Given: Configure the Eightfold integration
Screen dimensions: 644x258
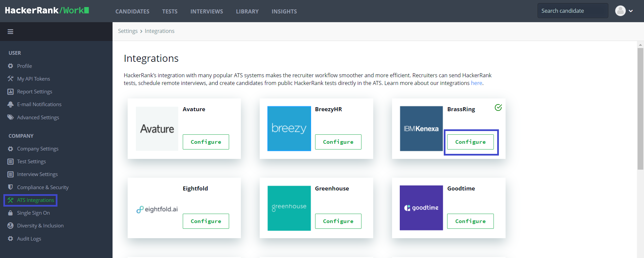Looking at the screenshot, I should (206, 221).
